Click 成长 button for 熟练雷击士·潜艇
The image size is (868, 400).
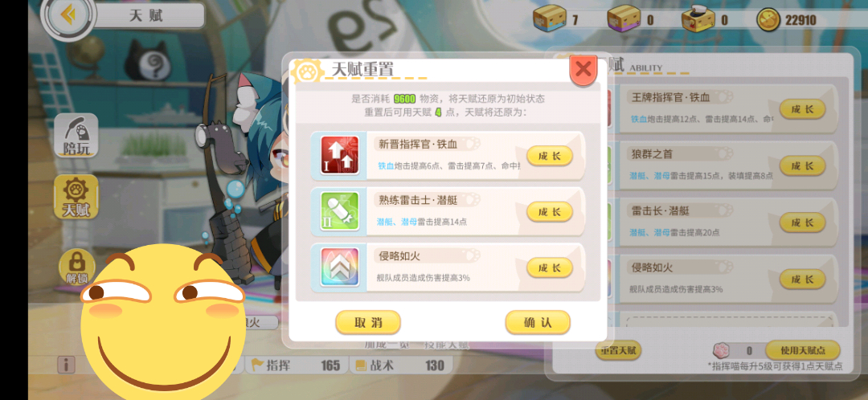[x=549, y=211]
